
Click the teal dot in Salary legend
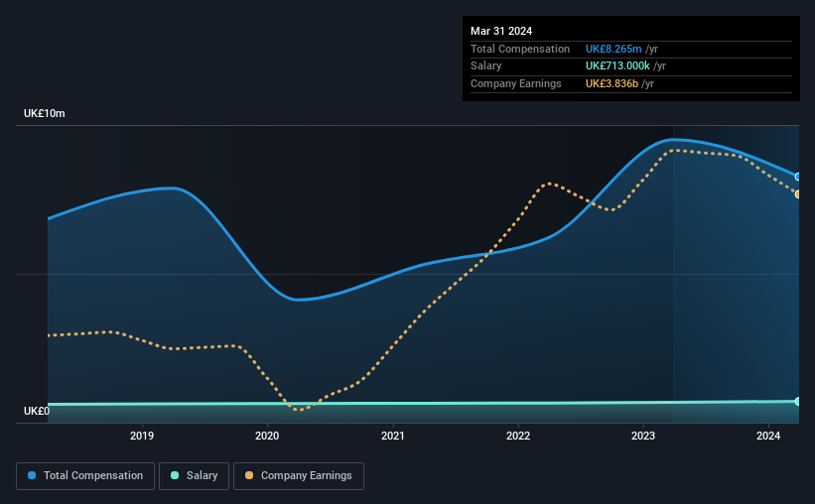pyautogui.click(x=175, y=475)
